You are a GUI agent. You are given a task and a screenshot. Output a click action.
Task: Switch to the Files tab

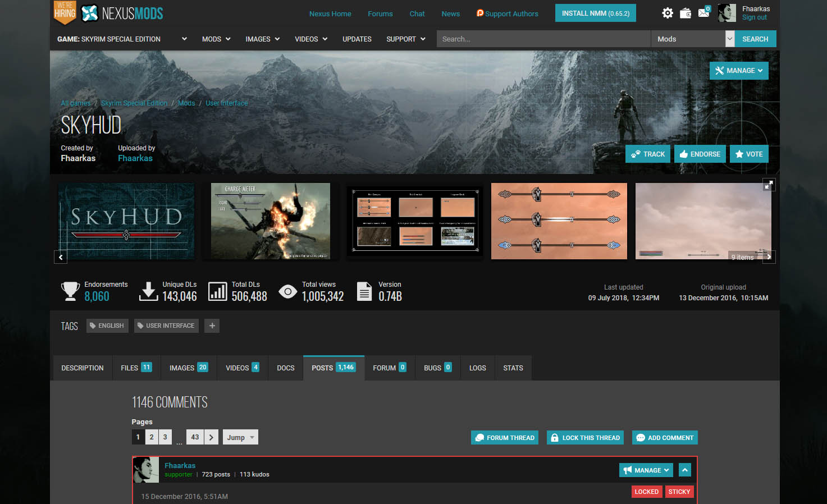(x=136, y=368)
